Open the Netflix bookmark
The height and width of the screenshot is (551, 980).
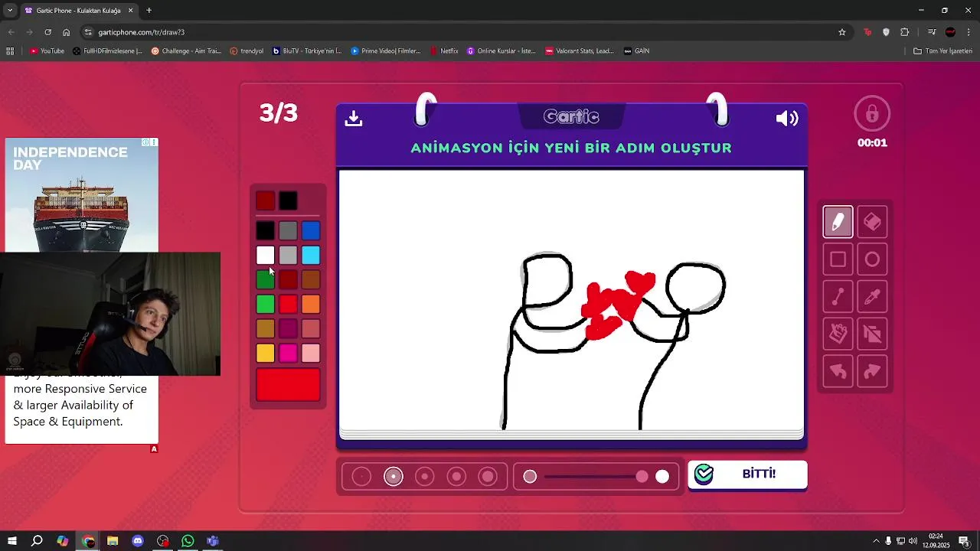point(444,51)
